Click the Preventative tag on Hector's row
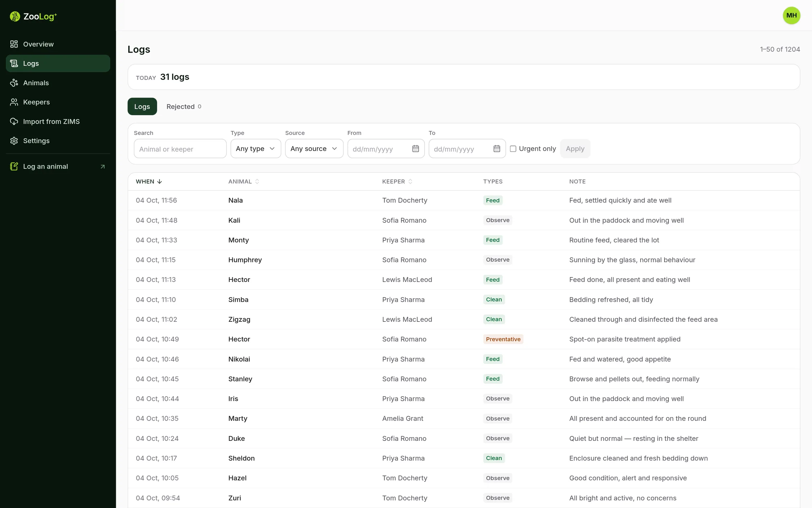Viewport: 812px width, 508px height. (503, 339)
